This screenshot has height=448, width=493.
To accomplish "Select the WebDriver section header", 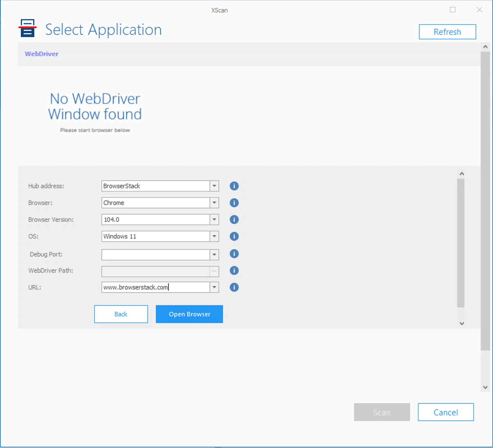I will click(x=42, y=54).
